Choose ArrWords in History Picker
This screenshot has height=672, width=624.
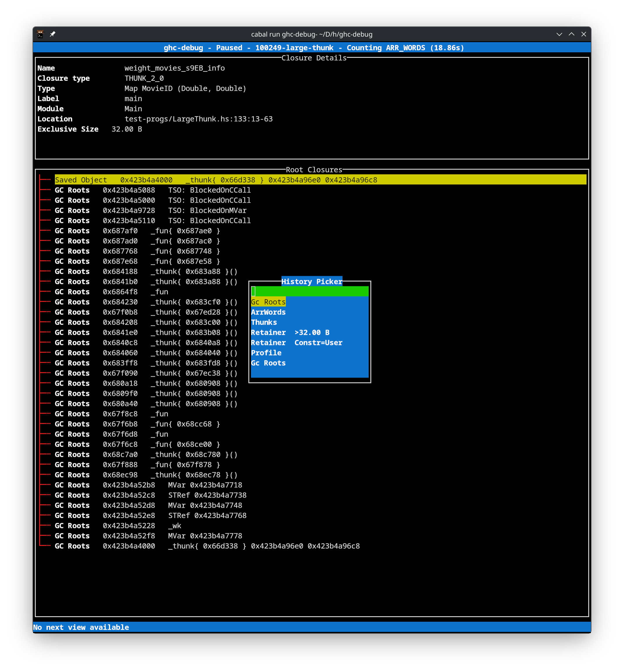(x=268, y=312)
